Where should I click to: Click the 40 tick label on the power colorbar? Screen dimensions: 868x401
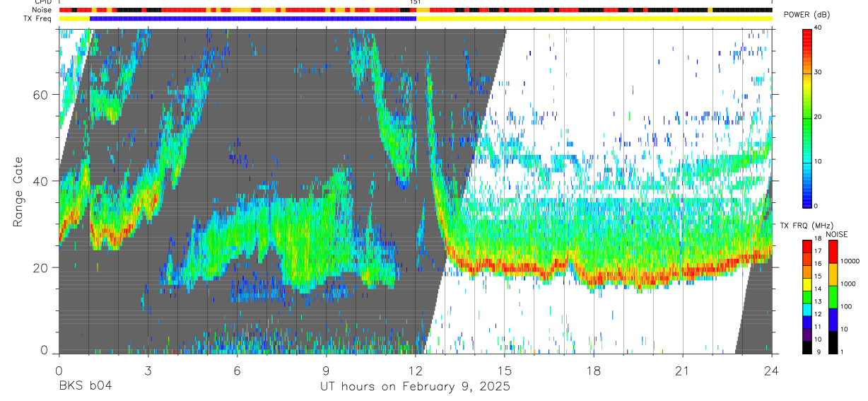click(x=819, y=28)
